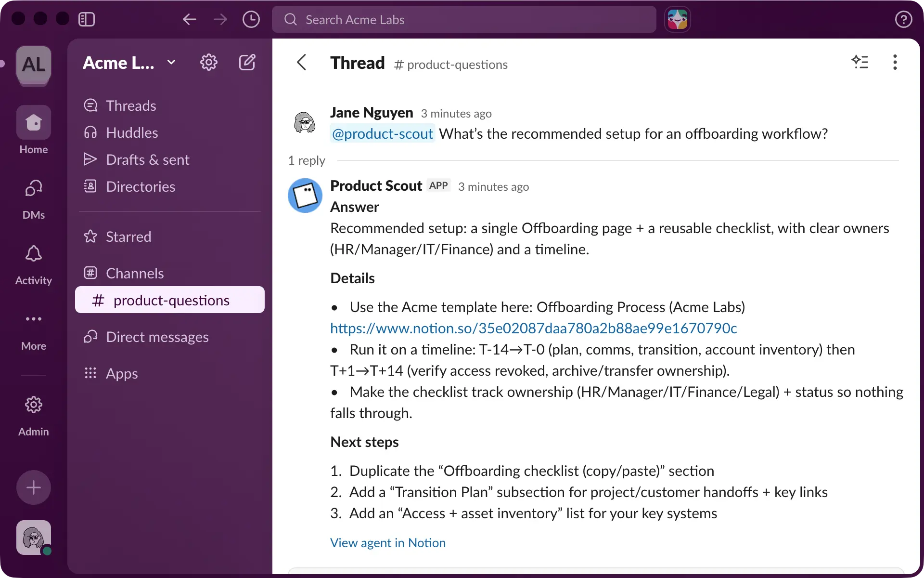Click the "1 reply" label
The image size is (924, 578).
point(307,160)
